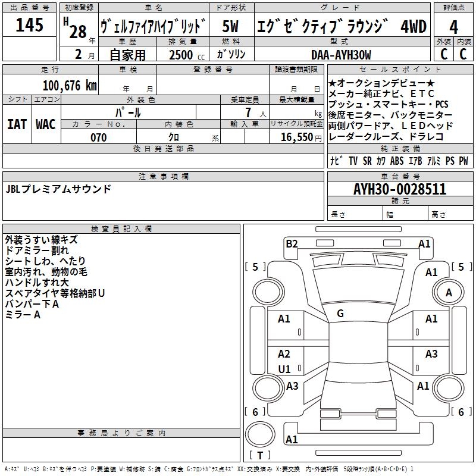Click the WAC air conditioner code
This screenshot has height=476, width=476.
click(x=46, y=124)
